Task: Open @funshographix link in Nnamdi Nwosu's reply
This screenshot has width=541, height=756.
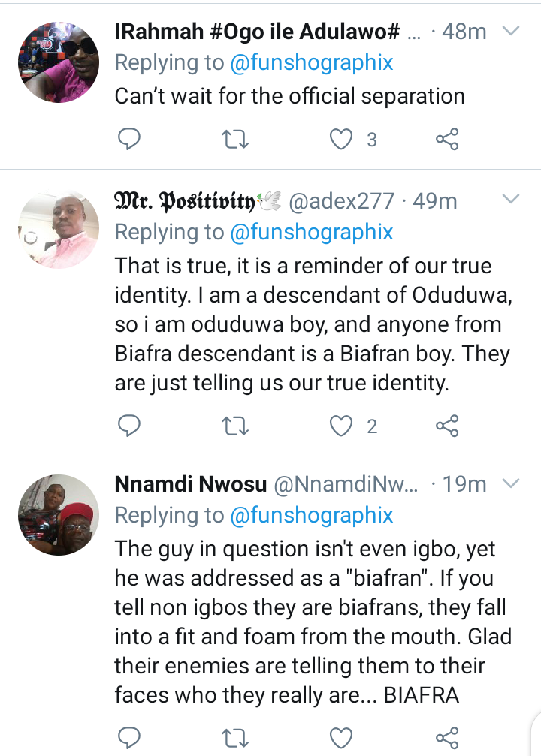Action: (312, 515)
